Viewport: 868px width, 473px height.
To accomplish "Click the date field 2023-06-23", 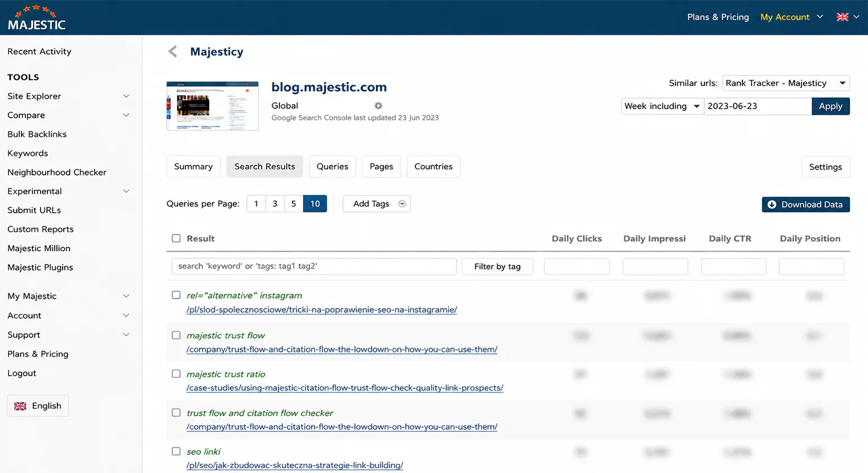I will [758, 106].
